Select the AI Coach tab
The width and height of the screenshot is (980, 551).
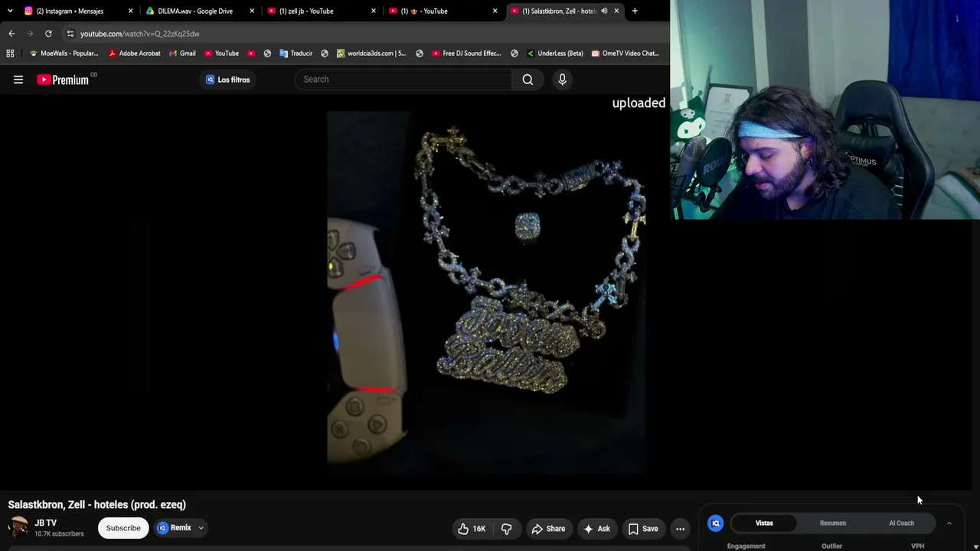(x=901, y=523)
